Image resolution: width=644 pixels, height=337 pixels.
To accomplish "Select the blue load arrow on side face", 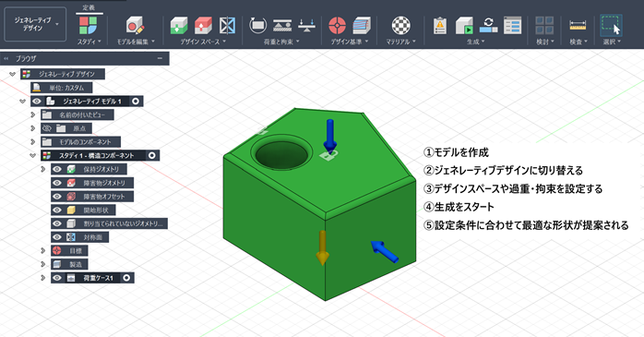I will click(385, 251).
